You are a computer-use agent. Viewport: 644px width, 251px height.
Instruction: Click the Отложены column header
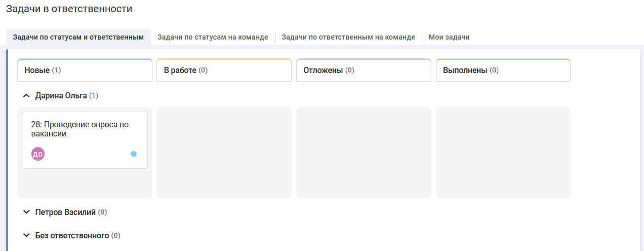coord(364,70)
